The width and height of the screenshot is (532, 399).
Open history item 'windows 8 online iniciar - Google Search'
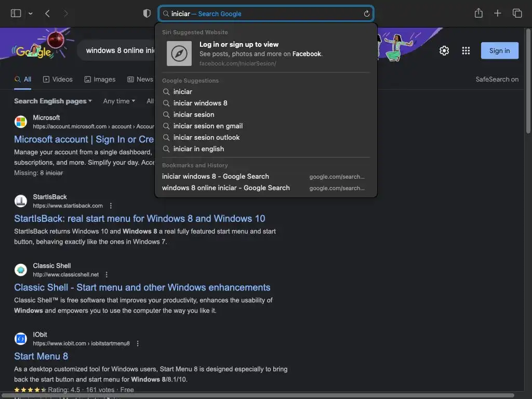[266, 188]
